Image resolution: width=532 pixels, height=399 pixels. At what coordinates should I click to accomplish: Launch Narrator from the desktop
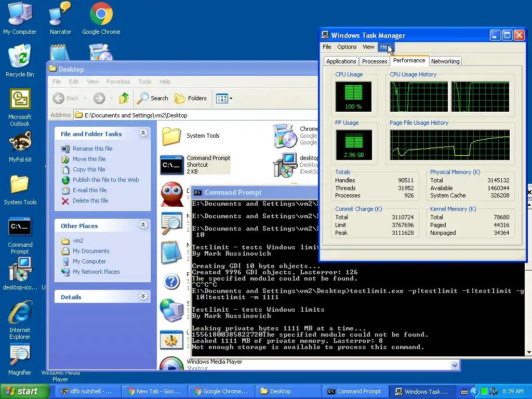tap(60, 18)
